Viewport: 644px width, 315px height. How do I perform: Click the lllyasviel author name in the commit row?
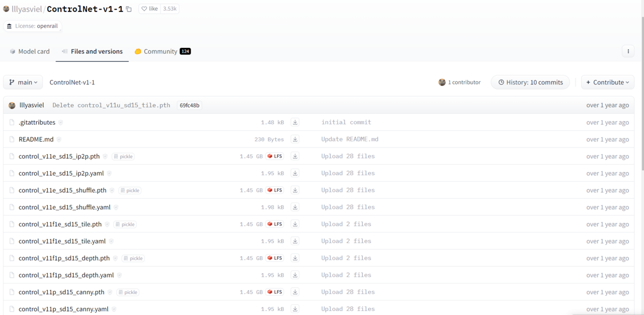(x=32, y=105)
